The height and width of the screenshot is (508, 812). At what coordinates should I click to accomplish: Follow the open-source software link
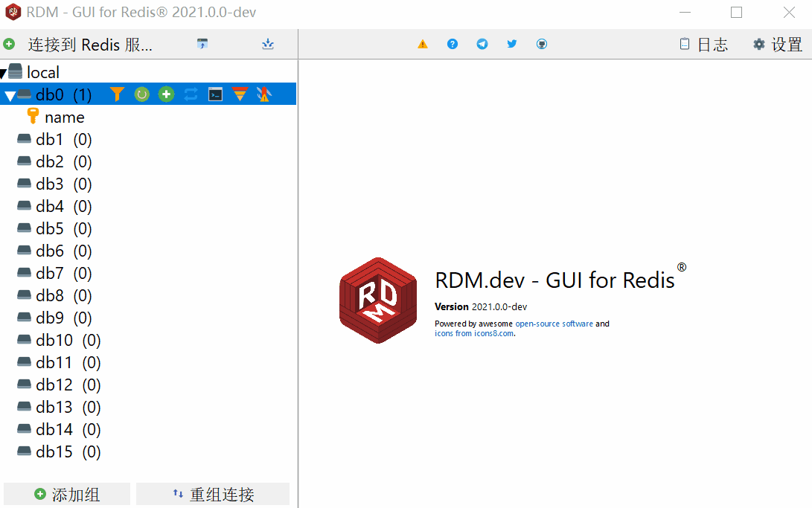pos(554,324)
